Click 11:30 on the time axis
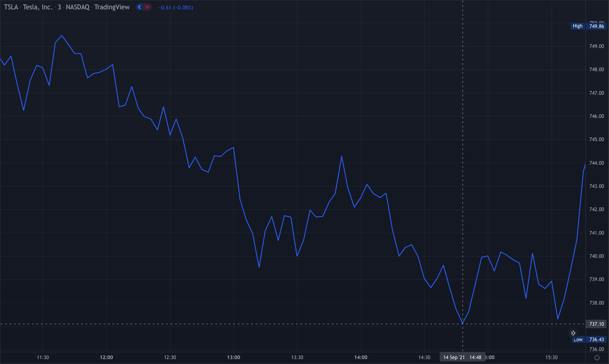Screen dimensions: 609x364 [43, 357]
